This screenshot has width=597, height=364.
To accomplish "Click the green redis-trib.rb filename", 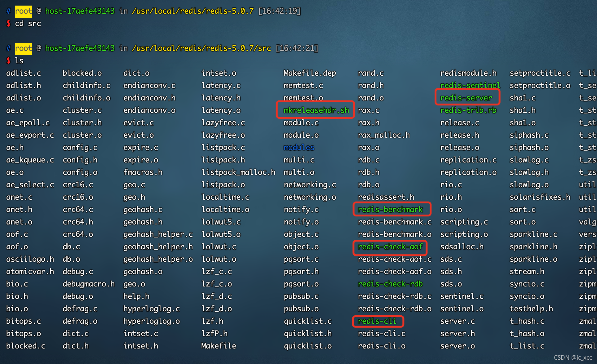I will pyautogui.click(x=468, y=110).
